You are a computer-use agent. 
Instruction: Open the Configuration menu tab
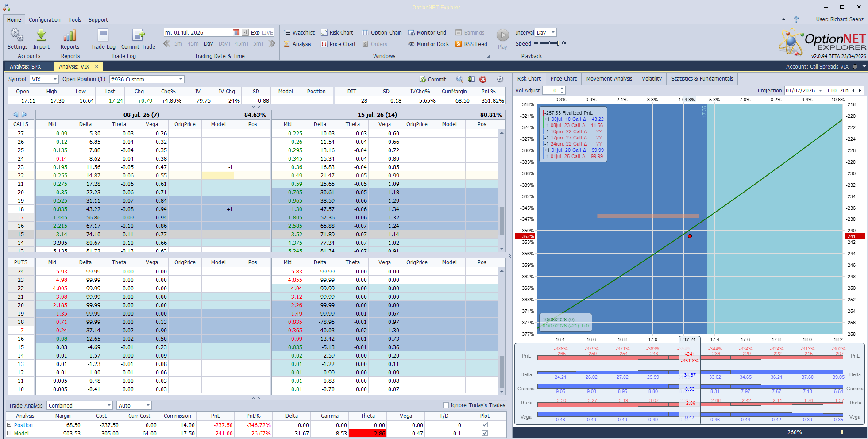coord(45,19)
